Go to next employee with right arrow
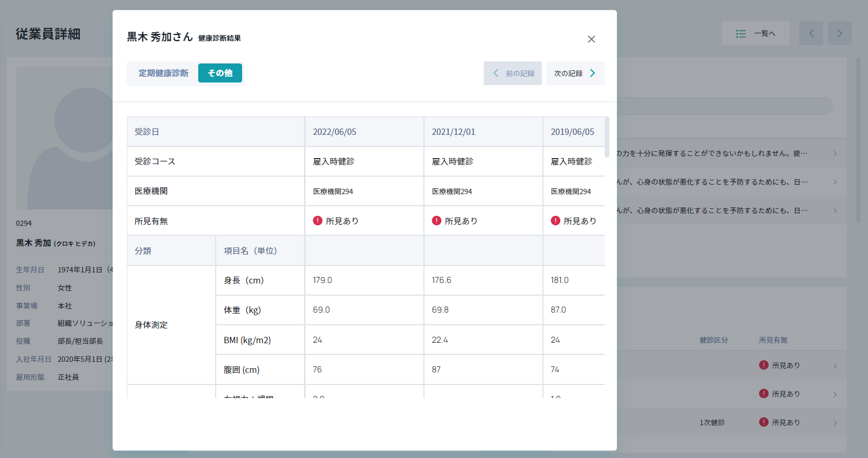 [x=839, y=33]
